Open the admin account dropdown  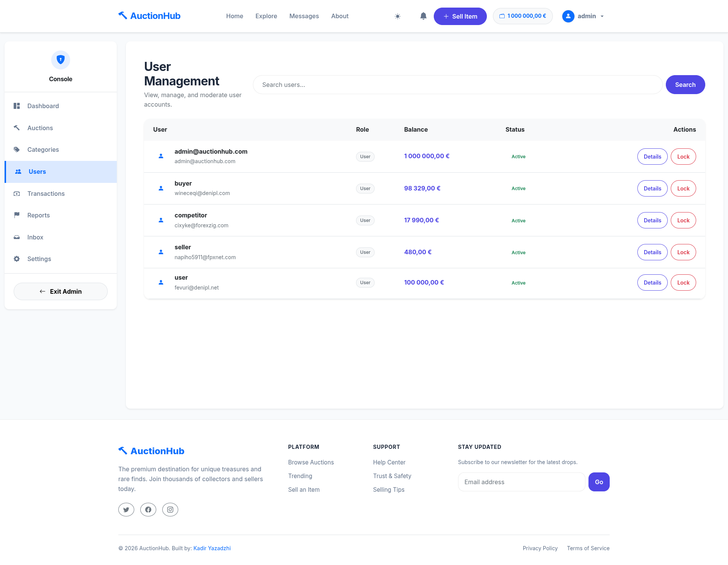point(583,16)
